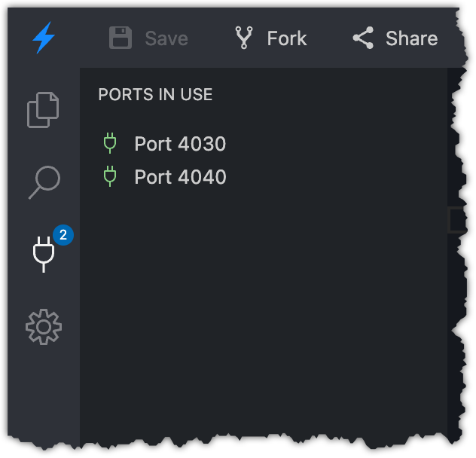This screenshot has width=476, height=458.
Task: Click empty space below the Port 4040 entry
Action: pyautogui.click(x=256, y=301)
